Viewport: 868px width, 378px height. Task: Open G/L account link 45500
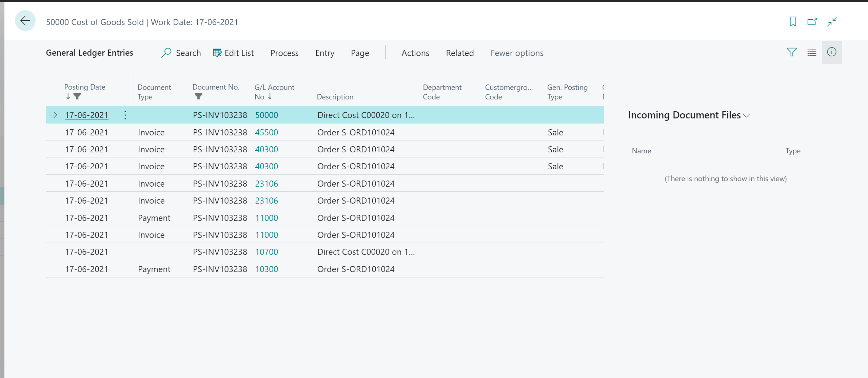(267, 132)
